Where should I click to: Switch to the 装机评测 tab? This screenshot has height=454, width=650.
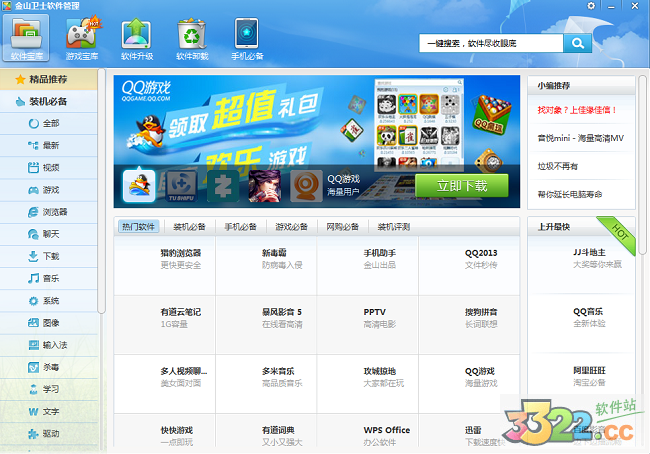[x=394, y=227]
